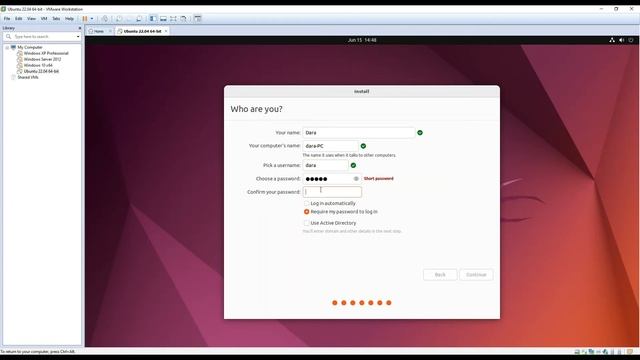Open the snapshot manager toolbar icon
The height and width of the screenshot is (360, 640).
139,19
